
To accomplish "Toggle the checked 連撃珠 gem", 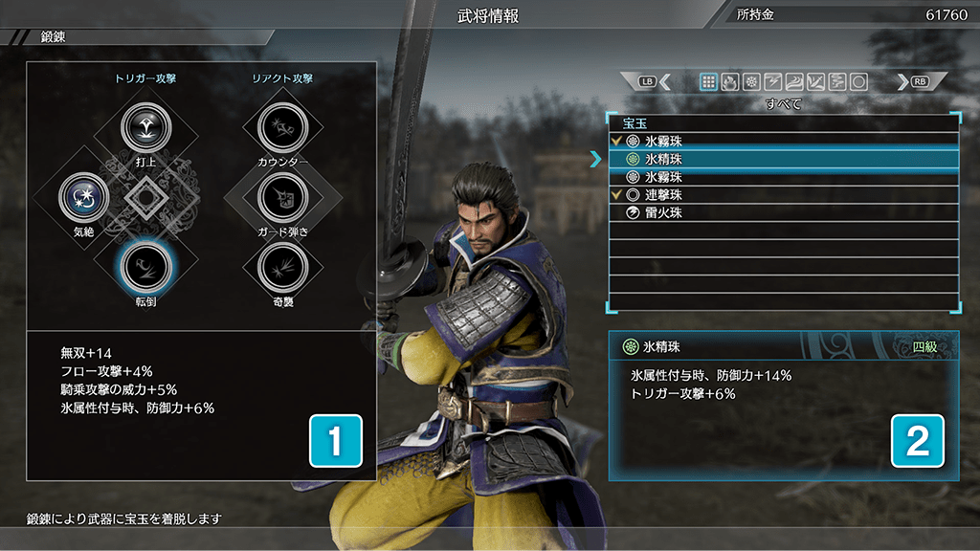I will coord(784,195).
